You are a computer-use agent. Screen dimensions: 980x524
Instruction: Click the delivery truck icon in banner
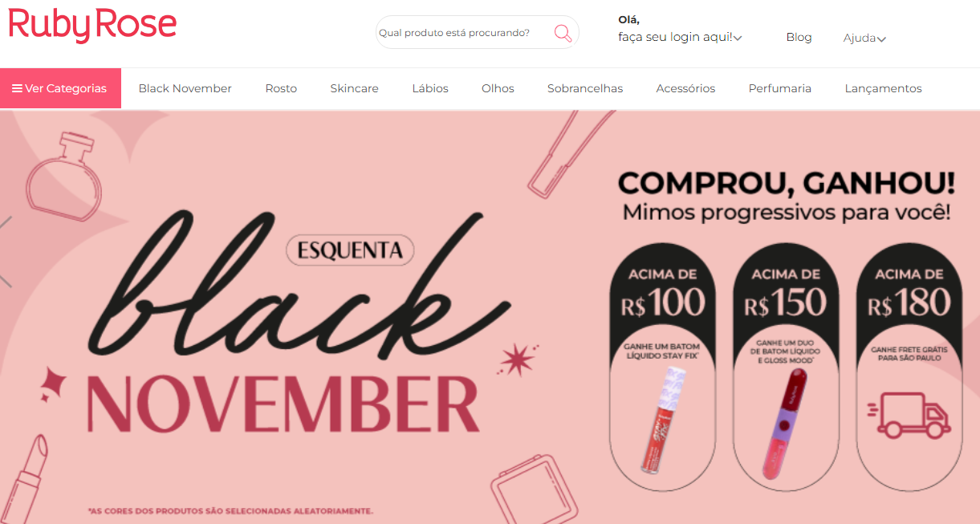pyautogui.click(x=908, y=415)
